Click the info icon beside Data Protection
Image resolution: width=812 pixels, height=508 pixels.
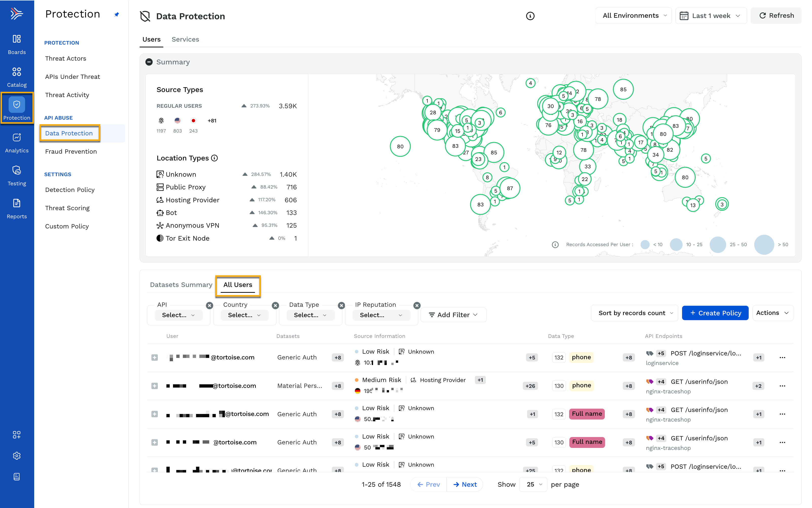pyautogui.click(x=530, y=16)
